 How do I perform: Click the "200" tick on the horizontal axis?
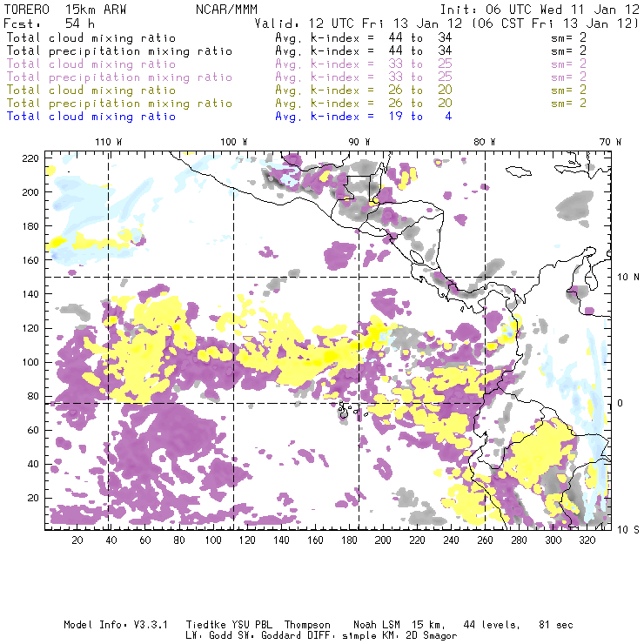(x=383, y=540)
